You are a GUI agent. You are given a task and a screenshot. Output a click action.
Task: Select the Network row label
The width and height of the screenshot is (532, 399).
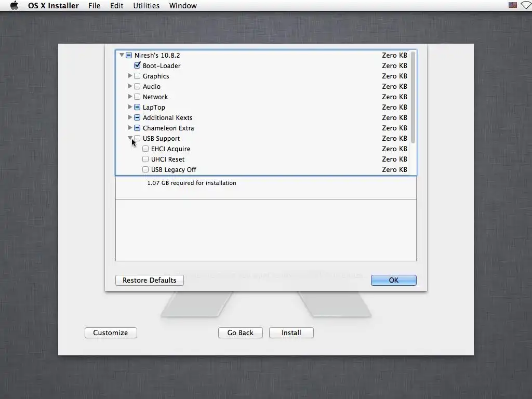(x=155, y=97)
